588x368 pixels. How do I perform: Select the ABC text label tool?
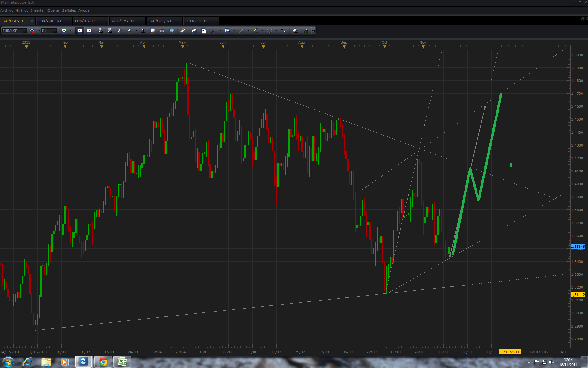tap(284, 31)
